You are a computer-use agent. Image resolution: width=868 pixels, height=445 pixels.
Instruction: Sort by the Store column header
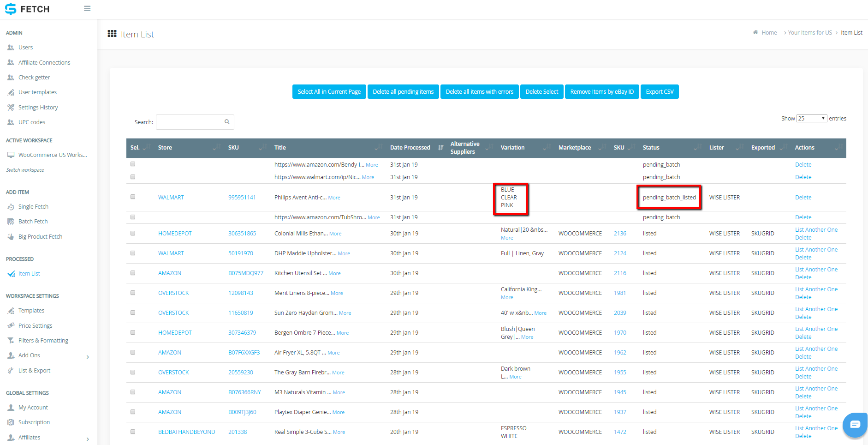click(x=189, y=148)
